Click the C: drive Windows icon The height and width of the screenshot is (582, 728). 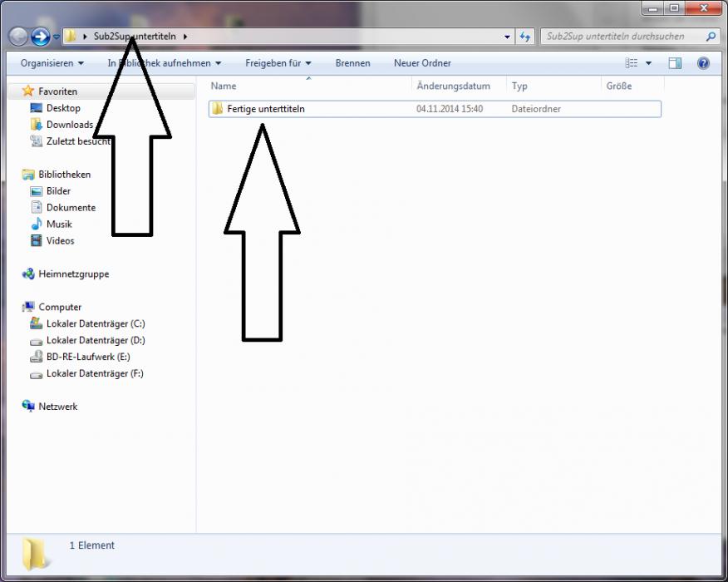click(37, 323)
